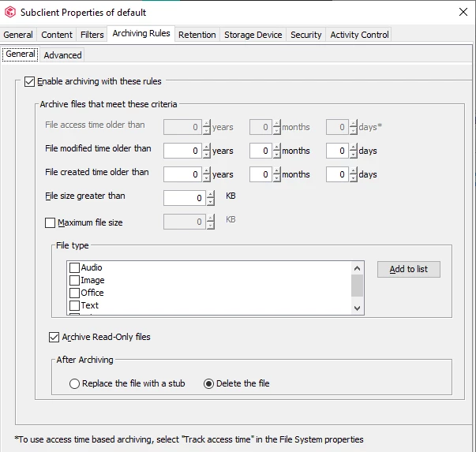This screenshot has height=452, width=476.
Task: Disable Enable archiving with these rules
Action: pyautogui.click(x=30, y=81)
